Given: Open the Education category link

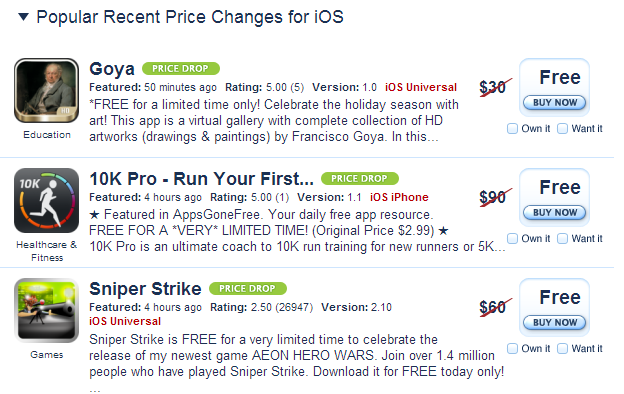Looking at the screenshot, I should click(x=47, y=135).
